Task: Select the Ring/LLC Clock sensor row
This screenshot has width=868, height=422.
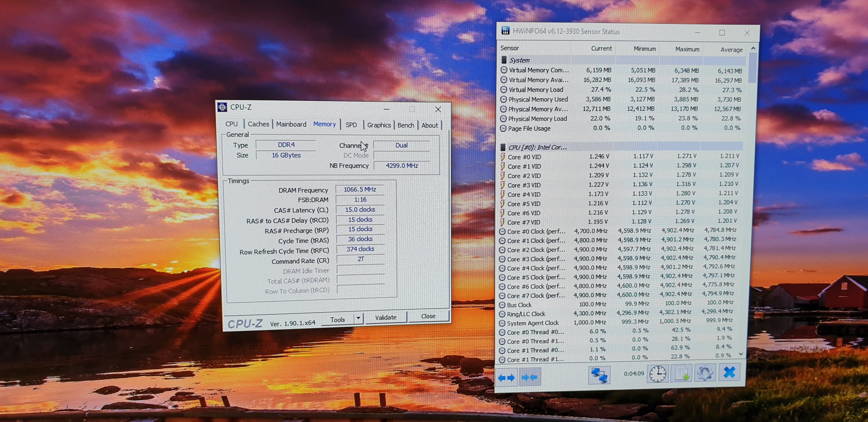Action: [526, 314]
